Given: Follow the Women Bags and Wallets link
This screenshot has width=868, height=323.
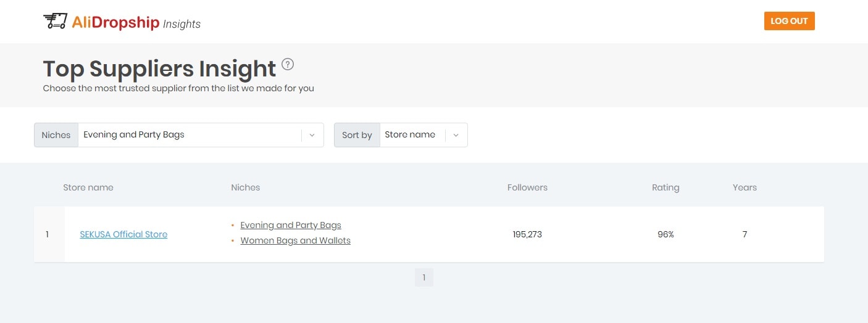Looking at the screenshot, I should coord(295,240).
